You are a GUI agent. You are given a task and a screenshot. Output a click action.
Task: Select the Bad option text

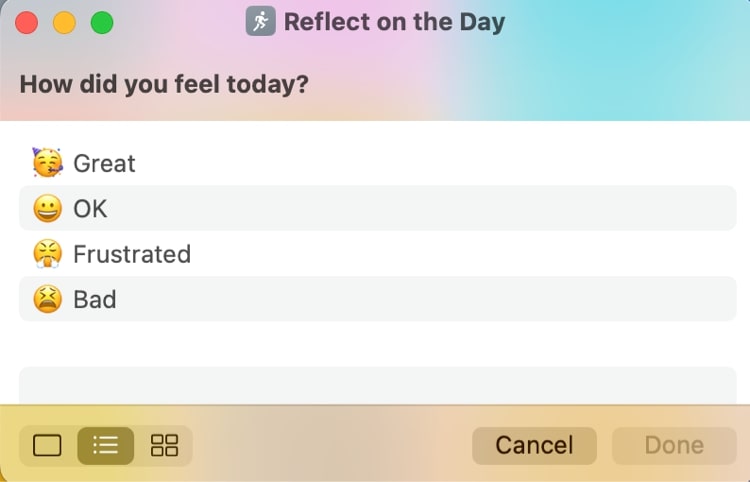(95, 299)
